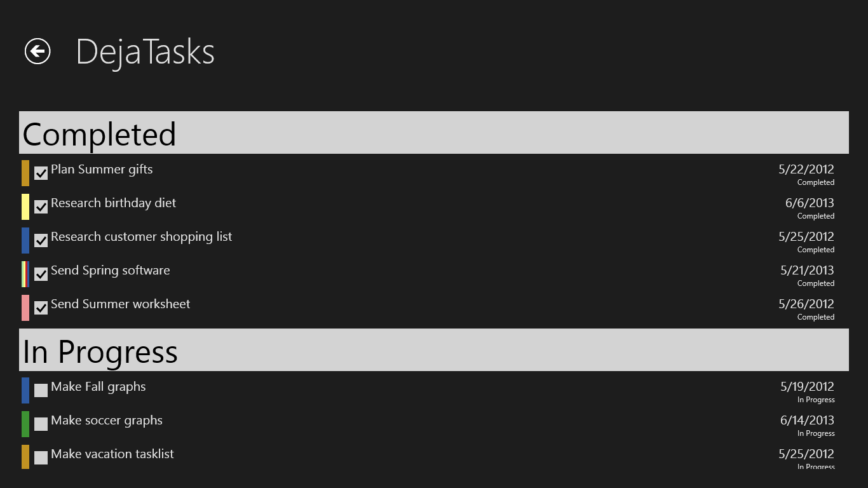Click green category bar for Make soccer graphs
868x488 pixels.
tap(25, 424)
